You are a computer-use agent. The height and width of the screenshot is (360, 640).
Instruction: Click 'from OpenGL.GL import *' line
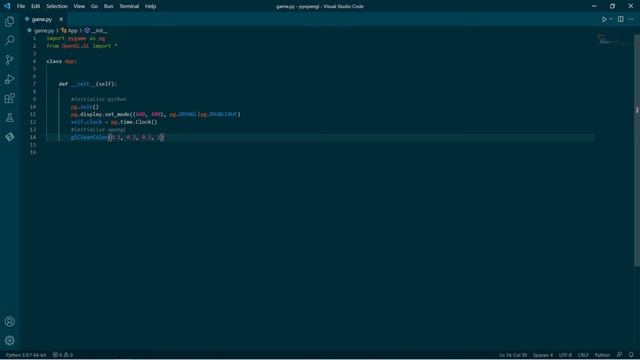click(x=82, y=46)
